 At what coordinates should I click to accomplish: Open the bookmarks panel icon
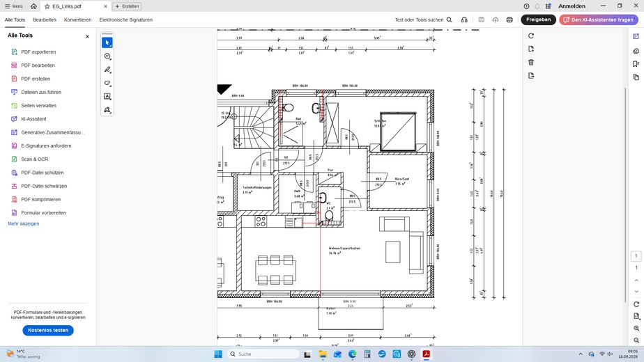[636, 64]
